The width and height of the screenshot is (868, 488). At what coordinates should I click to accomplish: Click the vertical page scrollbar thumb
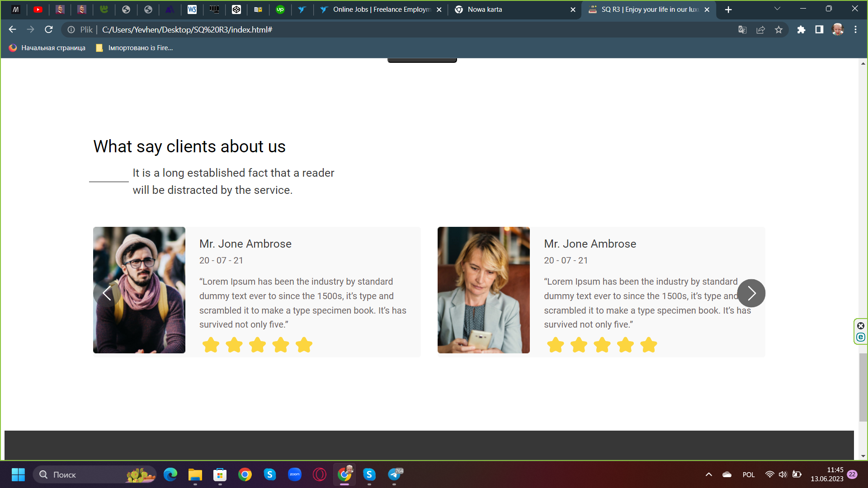[x=863, y=387]
